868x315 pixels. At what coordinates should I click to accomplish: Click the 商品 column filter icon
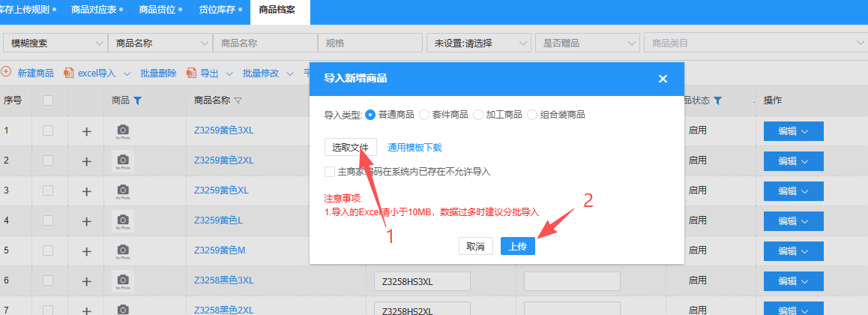(138, 100)
